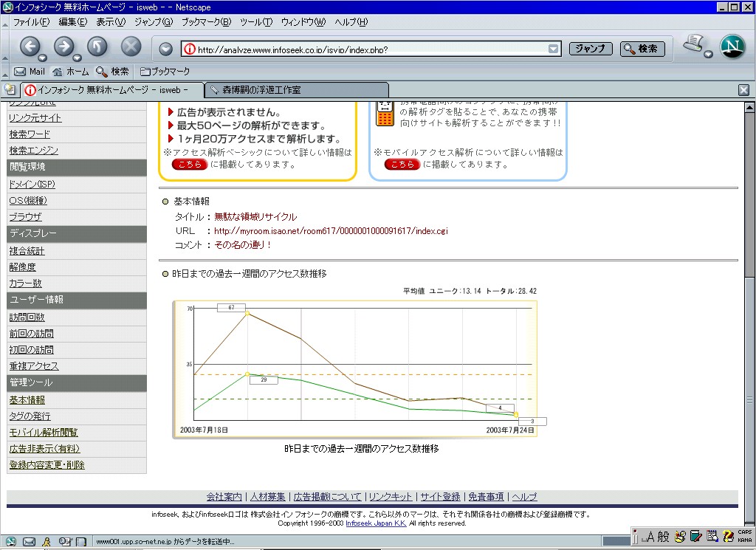The height and width of the screenshot is (550, 756).
Task: Open the Back button history dropdown
Action: coord(43,58)
